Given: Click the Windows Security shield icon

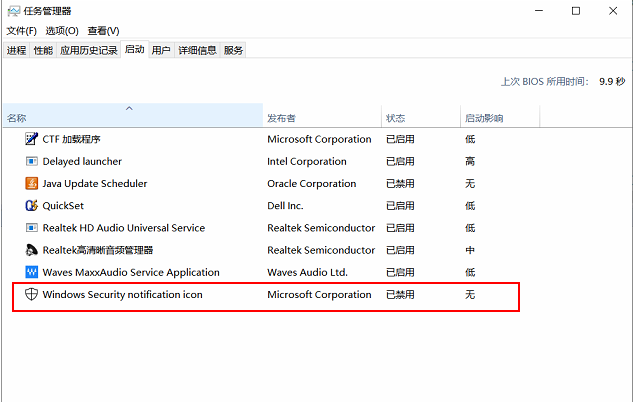Looking at the screenshot, I should [31, 294].
